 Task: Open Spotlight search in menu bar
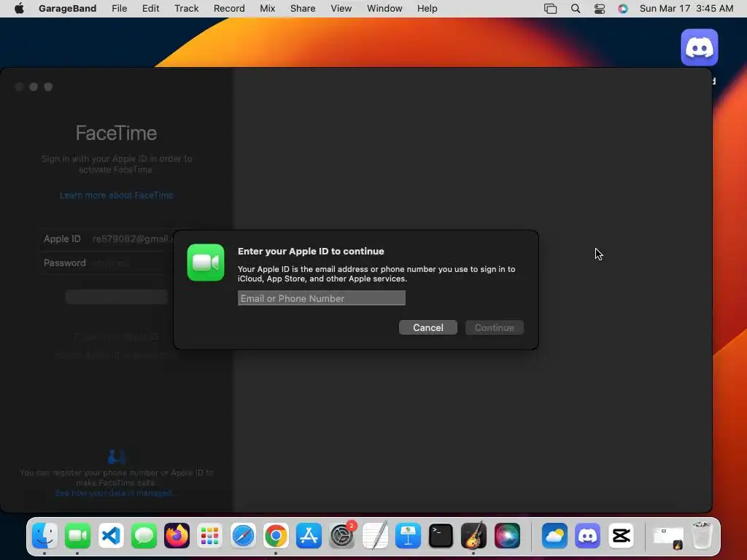point(576,9)
